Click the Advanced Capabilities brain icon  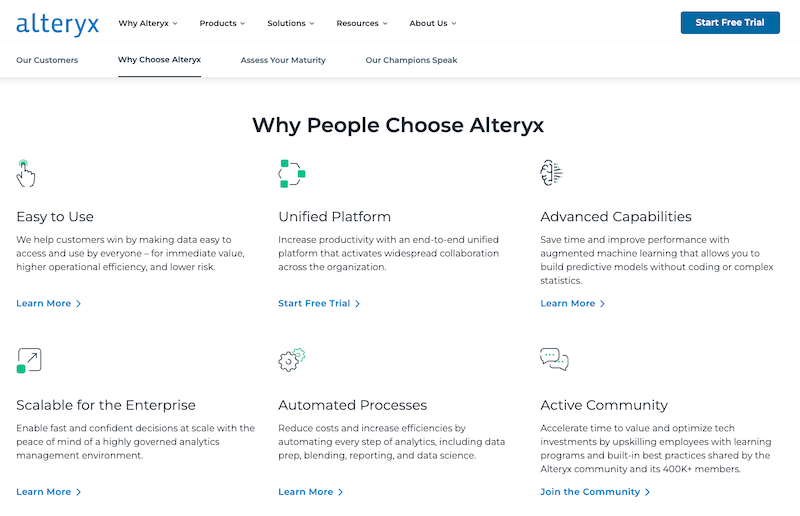(x=551, y=173)
